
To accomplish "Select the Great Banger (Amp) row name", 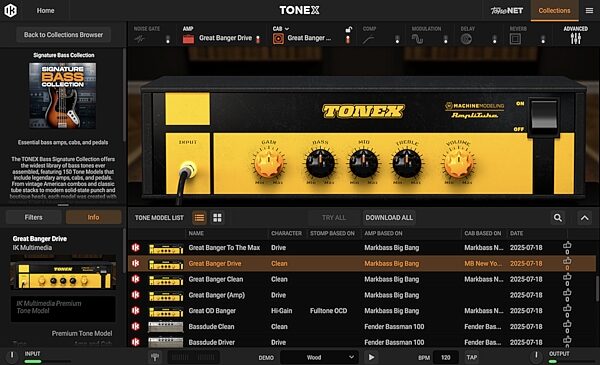I will pyautogui.click(x=217, y=295).
